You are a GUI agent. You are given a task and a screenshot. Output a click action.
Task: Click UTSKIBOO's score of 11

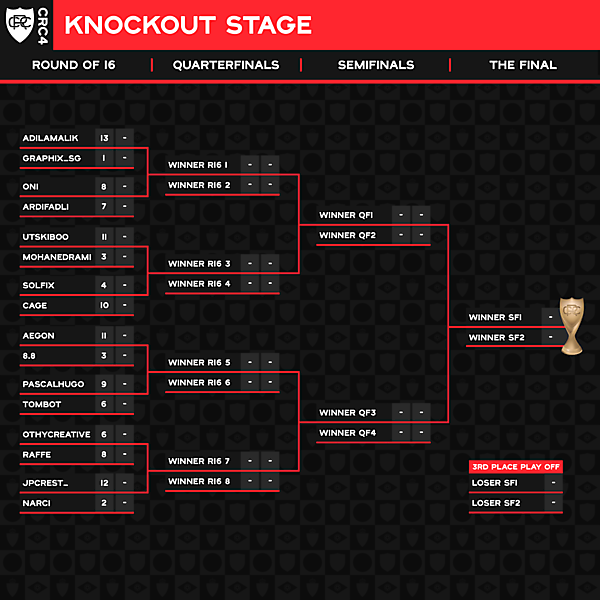(103, 237)
